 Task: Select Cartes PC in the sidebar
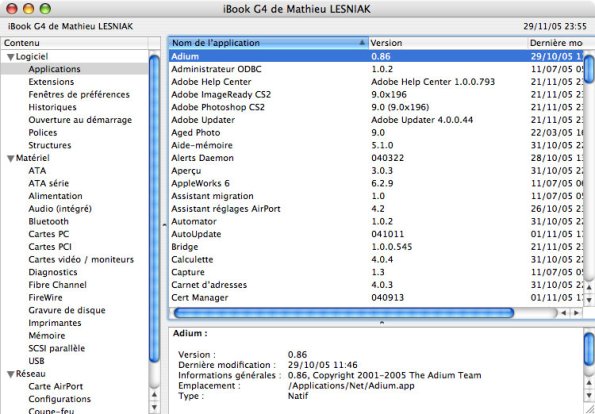49,234
